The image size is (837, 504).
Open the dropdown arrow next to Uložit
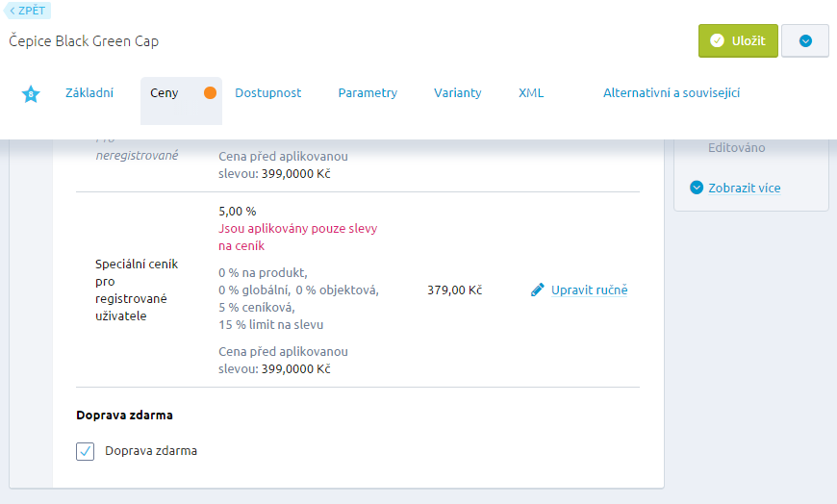[805, 40]
